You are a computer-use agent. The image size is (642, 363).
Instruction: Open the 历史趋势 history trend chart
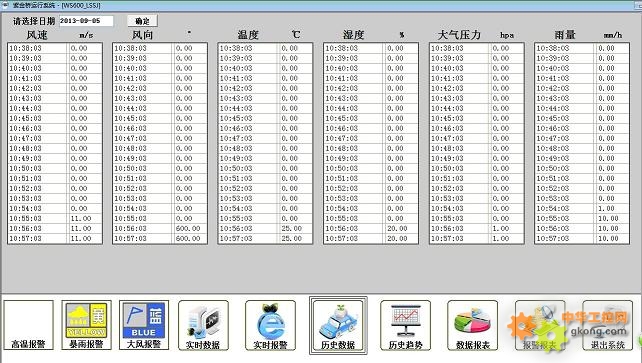tap(405, 325)
